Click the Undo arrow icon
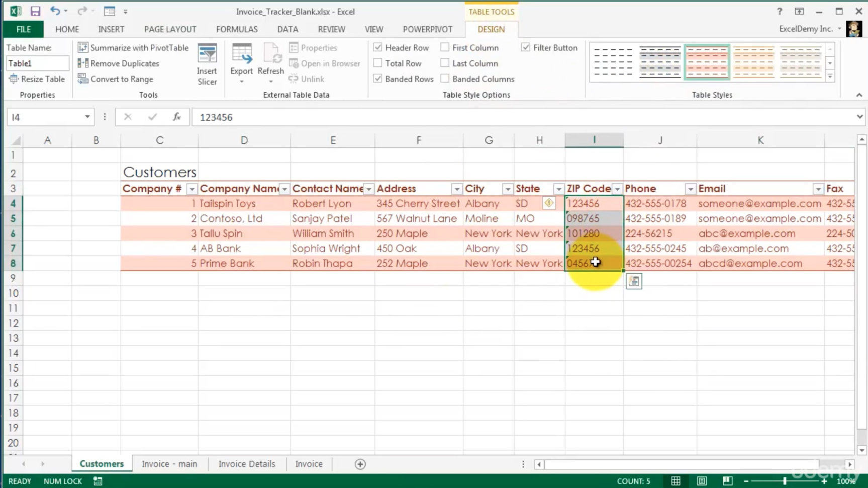868x488 pixels. 55,11
